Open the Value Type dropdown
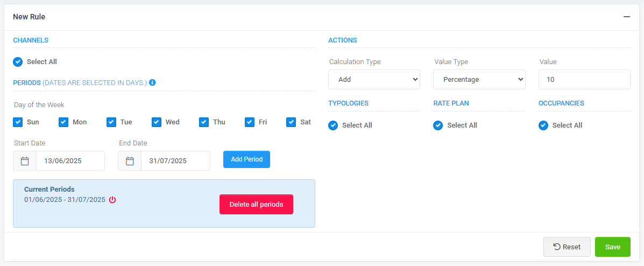The width and height of the screenshot is (644, 266). 479,79
